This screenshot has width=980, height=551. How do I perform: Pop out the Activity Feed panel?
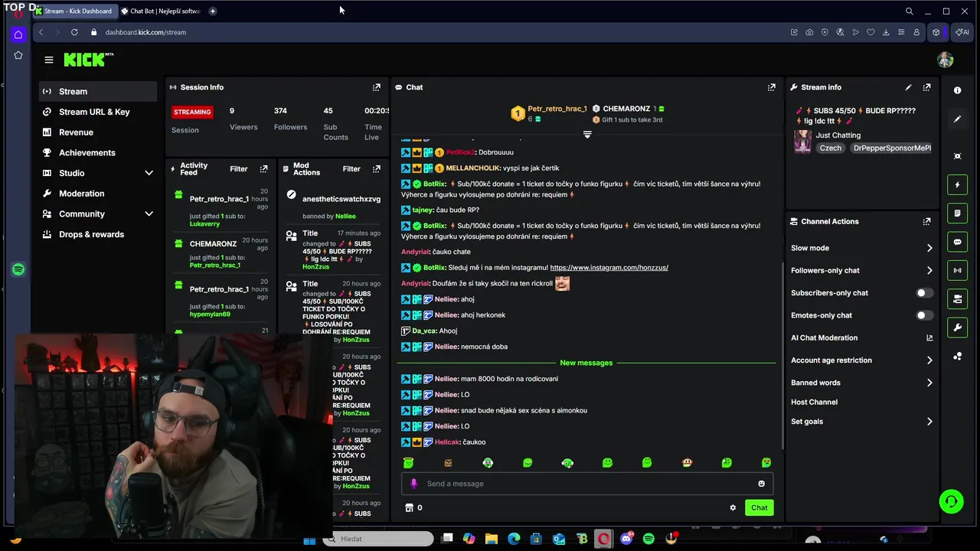pos(263,169)
